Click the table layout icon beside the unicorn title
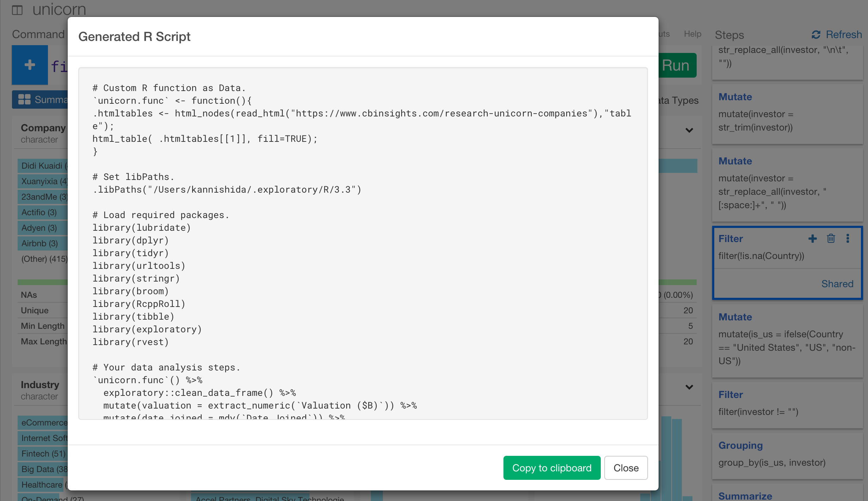868x501 pixels. 17,10
